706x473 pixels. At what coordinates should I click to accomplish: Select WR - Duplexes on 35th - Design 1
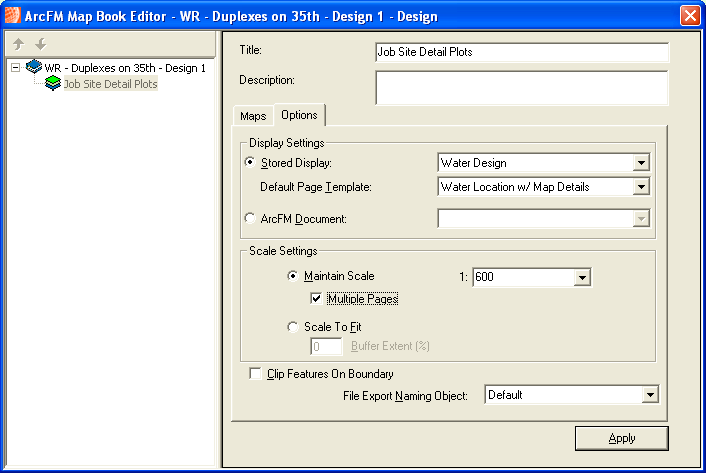(x=125, y=68)
